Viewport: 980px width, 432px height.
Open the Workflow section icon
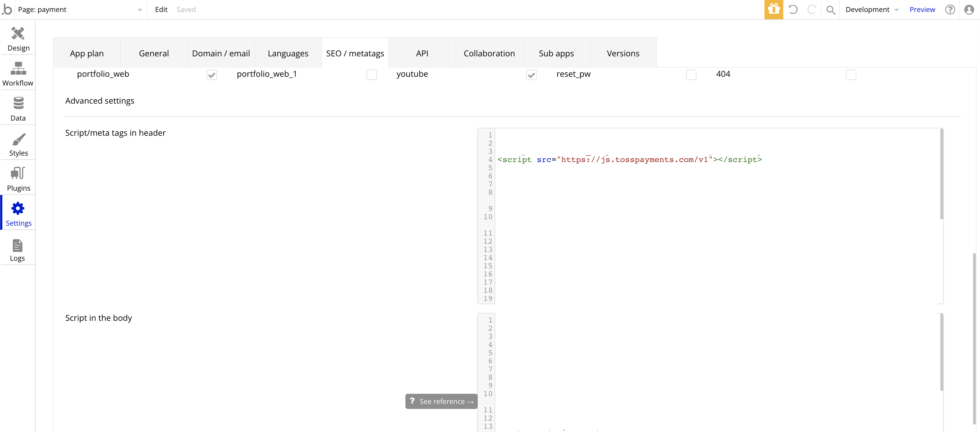tap(18, 68)
